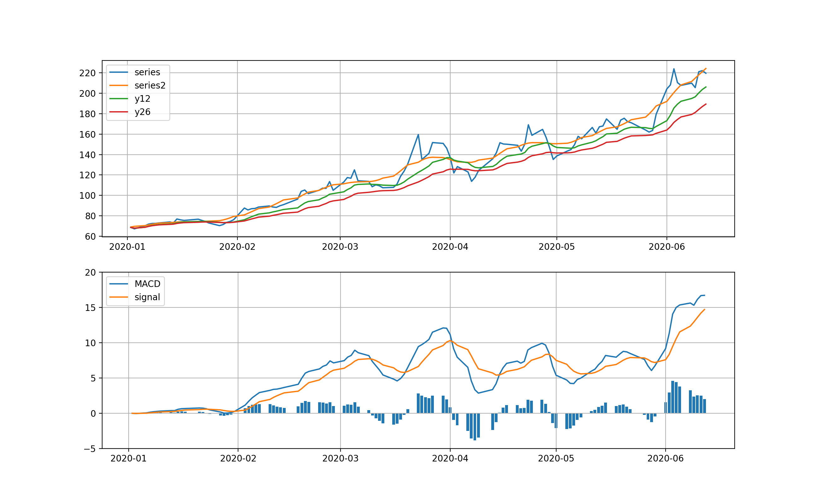Click the 220 tick label on upper chart
The width and height of the screenshot is (816, 504).
tap(87, 73)
